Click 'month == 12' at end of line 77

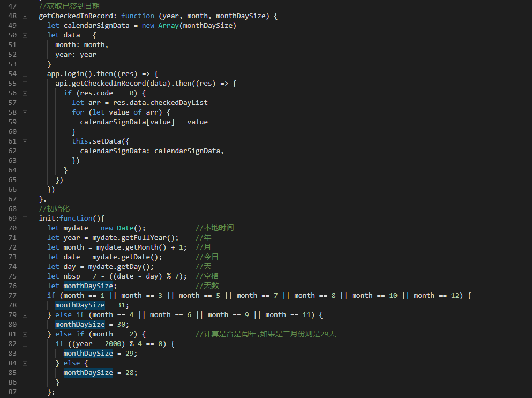[x=436, y=296]
